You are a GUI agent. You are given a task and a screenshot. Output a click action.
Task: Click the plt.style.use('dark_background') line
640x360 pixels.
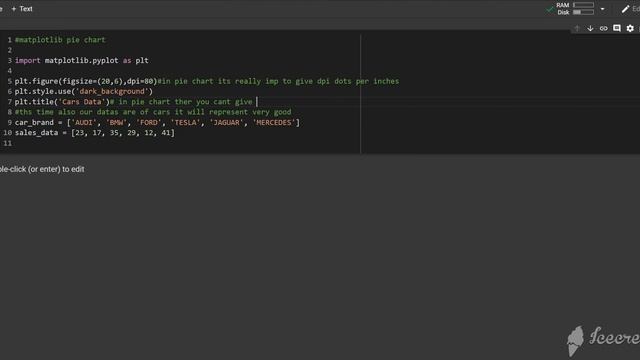pyautogui.click(x=84, y=91)
